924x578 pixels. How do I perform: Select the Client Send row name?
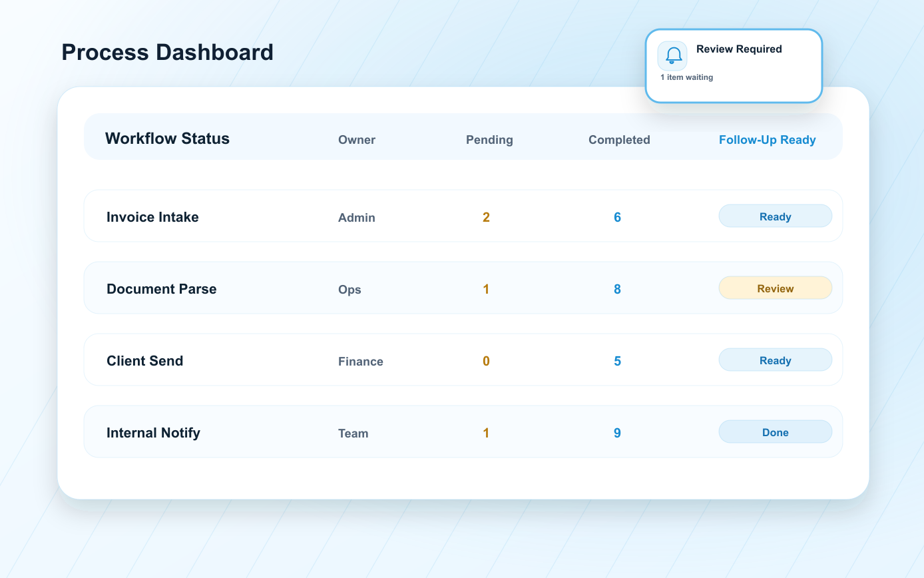(x=145, y=361)
